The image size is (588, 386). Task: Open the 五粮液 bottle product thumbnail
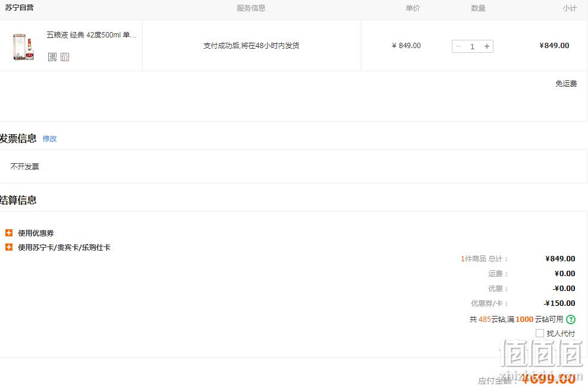point(24,47)
